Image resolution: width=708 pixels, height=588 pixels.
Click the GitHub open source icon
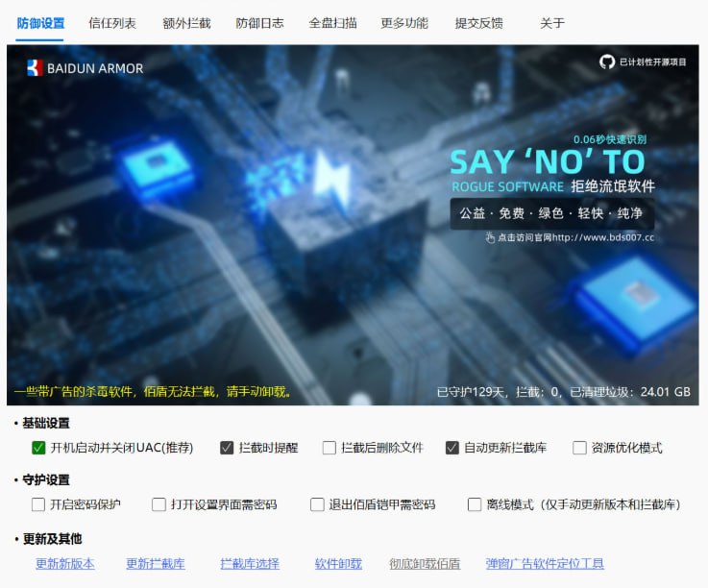606,61
